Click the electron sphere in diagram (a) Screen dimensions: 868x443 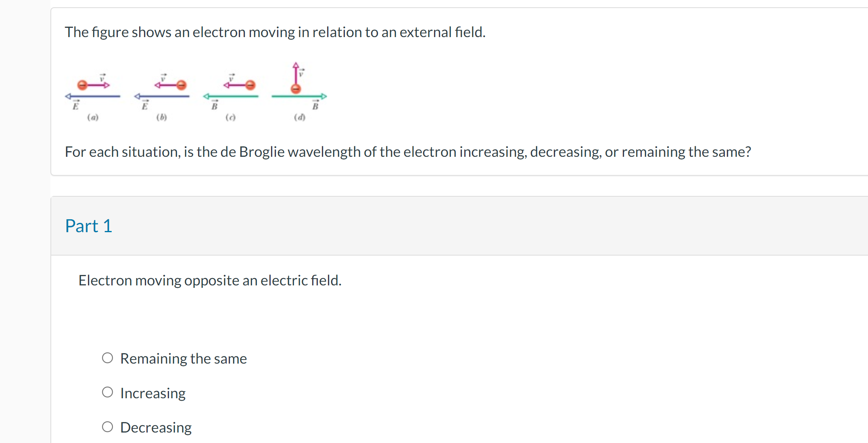(x=82, y=85)
